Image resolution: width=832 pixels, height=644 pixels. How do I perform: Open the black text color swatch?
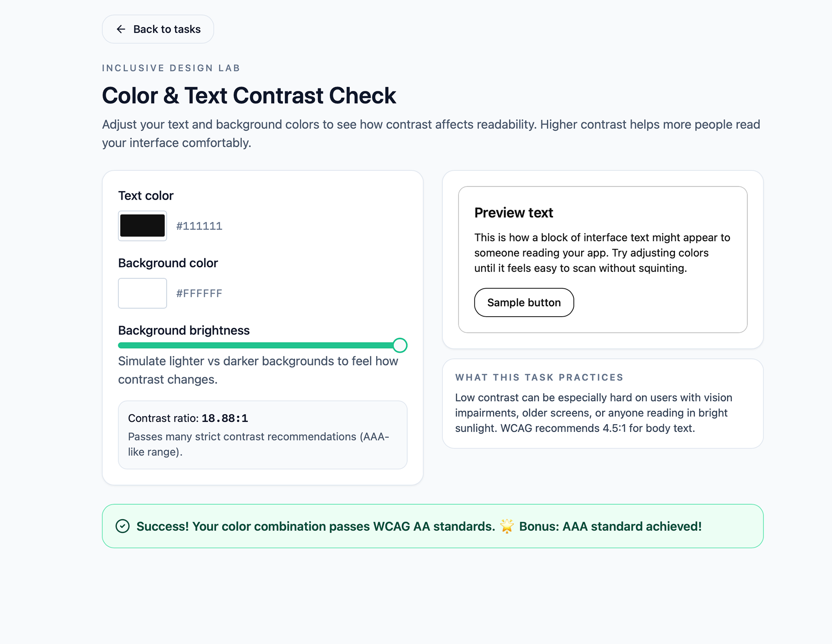(x=143, y=226)
